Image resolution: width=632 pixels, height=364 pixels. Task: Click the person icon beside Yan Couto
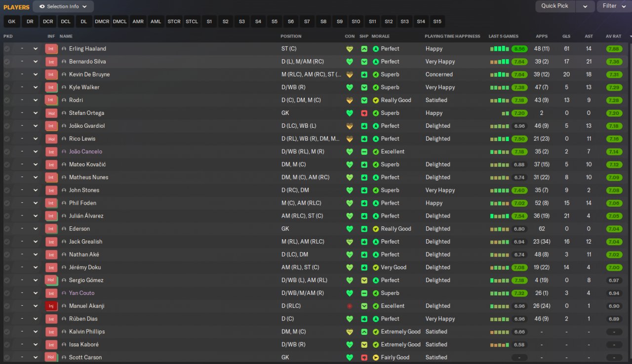(x=64, y=293)
